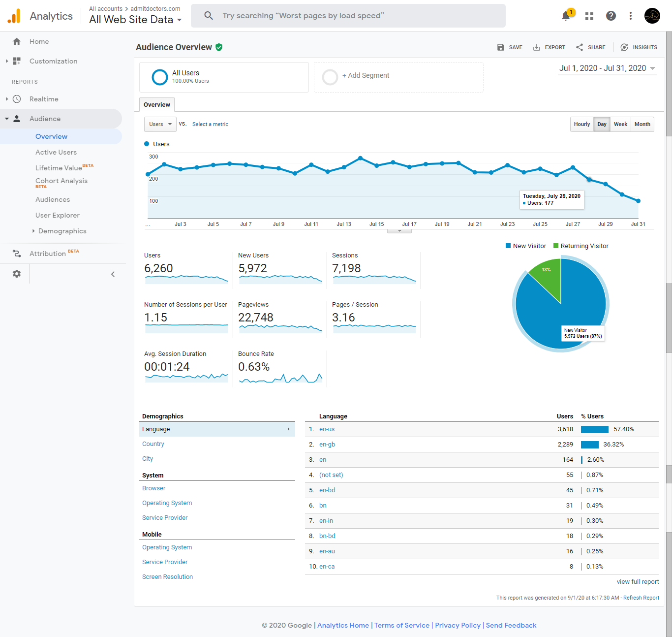Select the Language demographics row
The height and width of the screenshot is (637, 672).
(217, 429)
